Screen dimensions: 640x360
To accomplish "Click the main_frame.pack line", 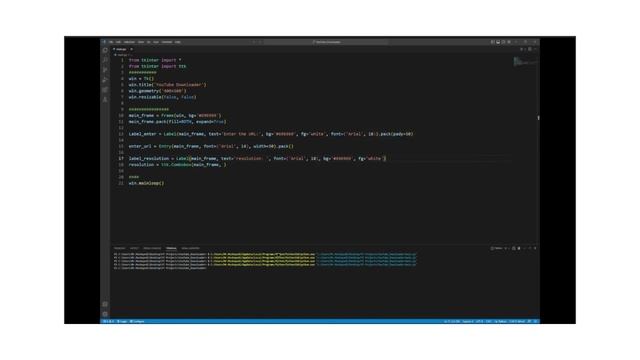I will [x=177, y=121].
